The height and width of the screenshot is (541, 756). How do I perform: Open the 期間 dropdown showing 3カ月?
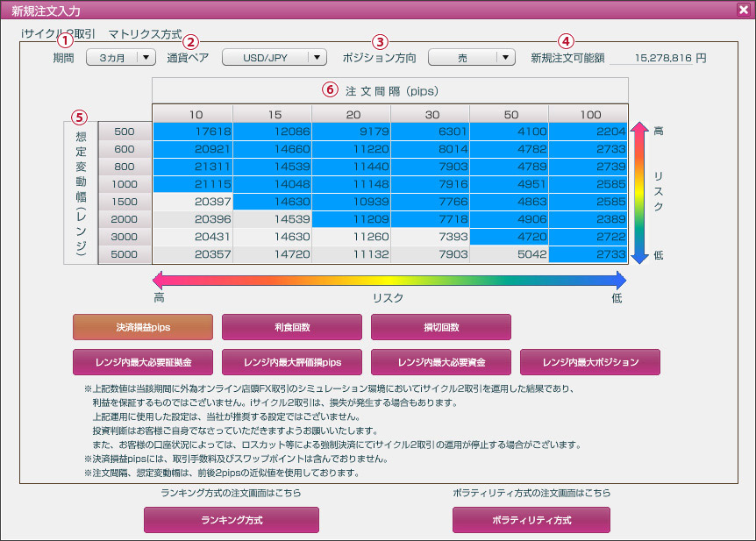point(121,57)
